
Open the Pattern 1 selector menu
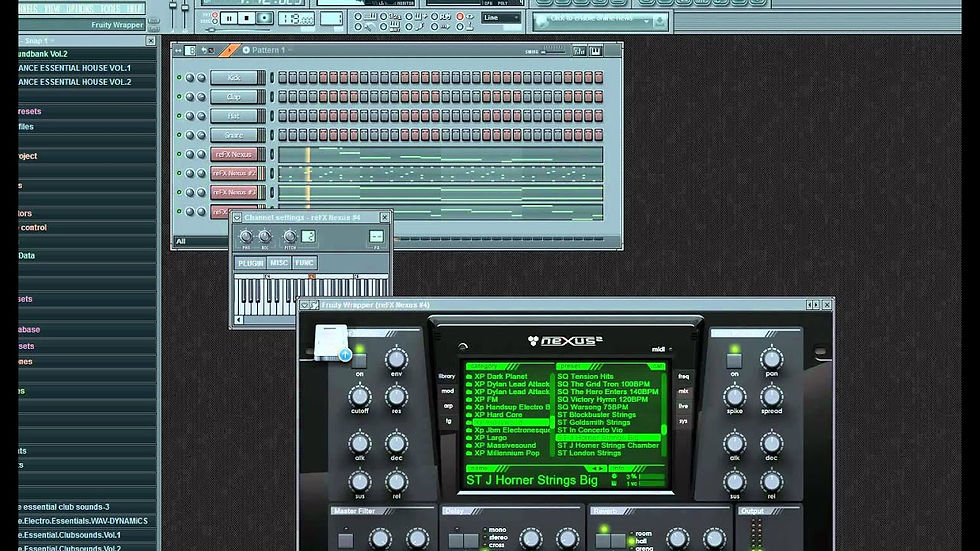coord(268,50)
